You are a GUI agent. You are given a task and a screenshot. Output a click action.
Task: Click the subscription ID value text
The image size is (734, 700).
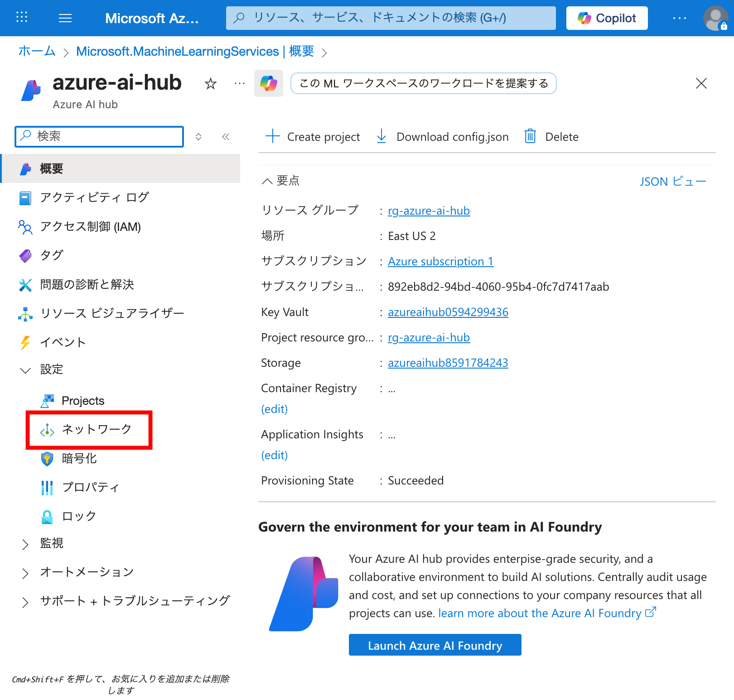pyautogui.click(x=498, y=287)
